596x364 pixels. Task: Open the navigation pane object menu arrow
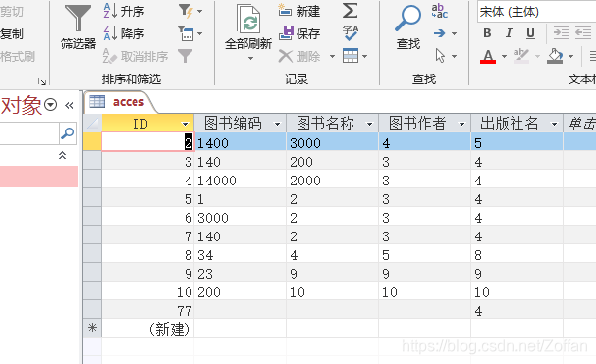(x=50, y=104)
